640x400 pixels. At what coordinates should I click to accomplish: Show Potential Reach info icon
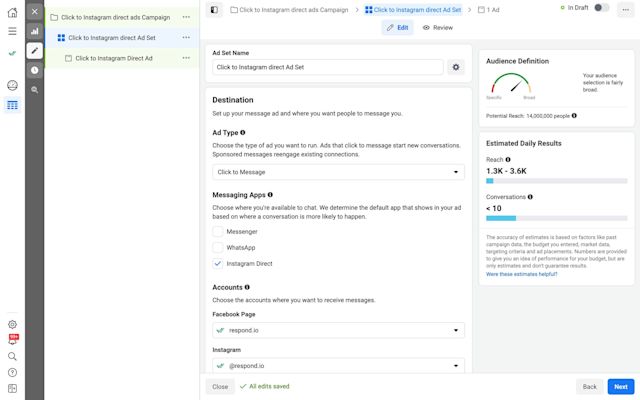pos(574,116)
